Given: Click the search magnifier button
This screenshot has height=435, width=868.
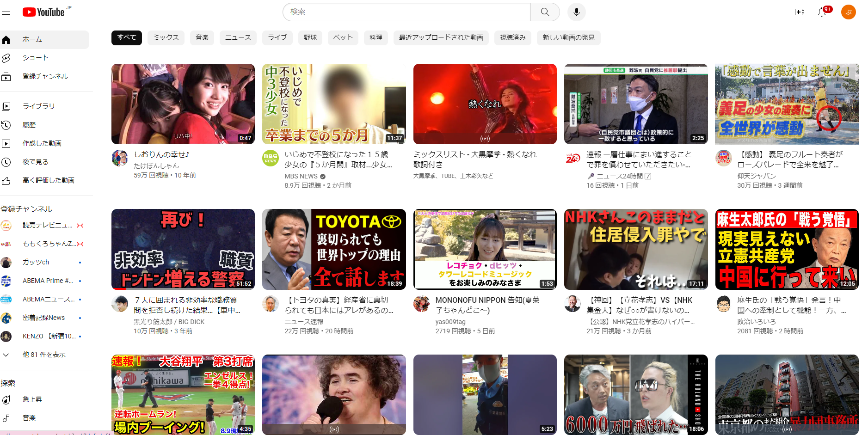Looking at the screenshot, I should pos(545,12).
